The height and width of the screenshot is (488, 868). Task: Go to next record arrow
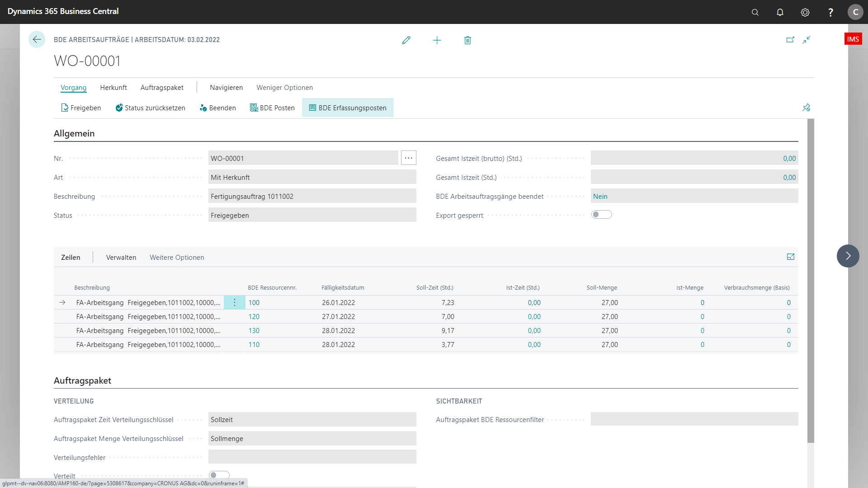click(848, 256)
